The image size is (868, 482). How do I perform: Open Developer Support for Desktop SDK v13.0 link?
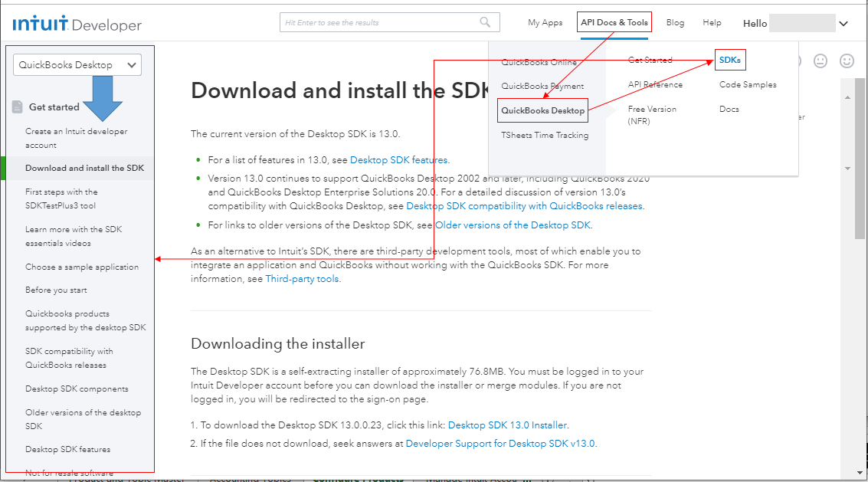[x=500, y=443]
